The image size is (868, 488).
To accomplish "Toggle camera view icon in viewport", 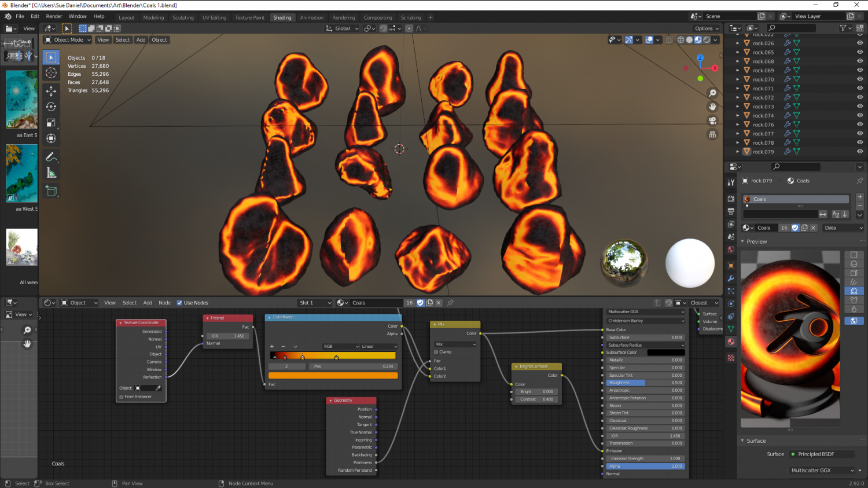I will (x=712, y=120).
